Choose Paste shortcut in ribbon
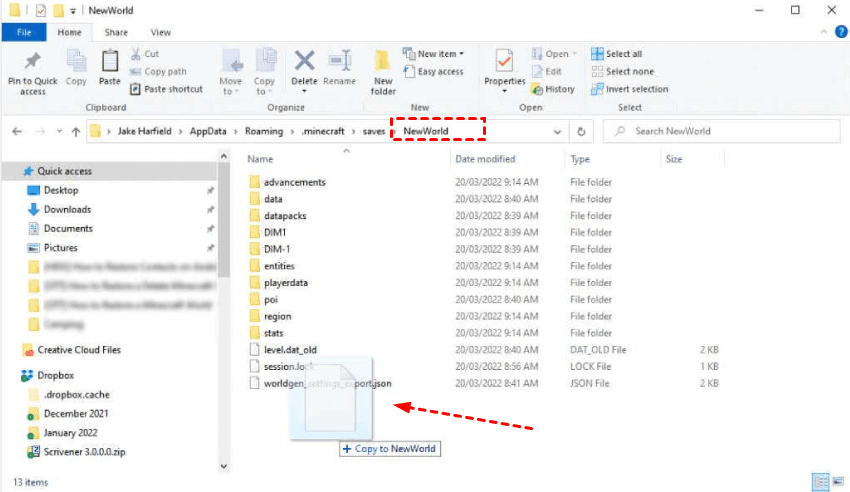850x492 pixels. (x=166, y=89)
